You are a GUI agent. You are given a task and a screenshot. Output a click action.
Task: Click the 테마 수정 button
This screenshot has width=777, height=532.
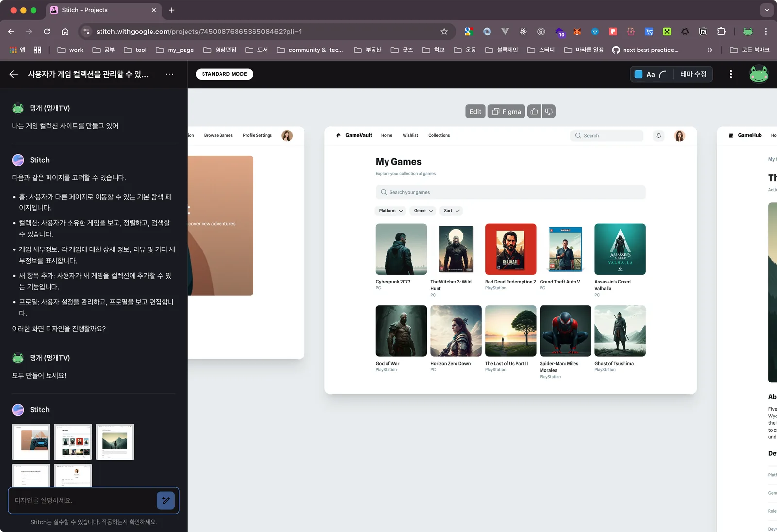693,74
